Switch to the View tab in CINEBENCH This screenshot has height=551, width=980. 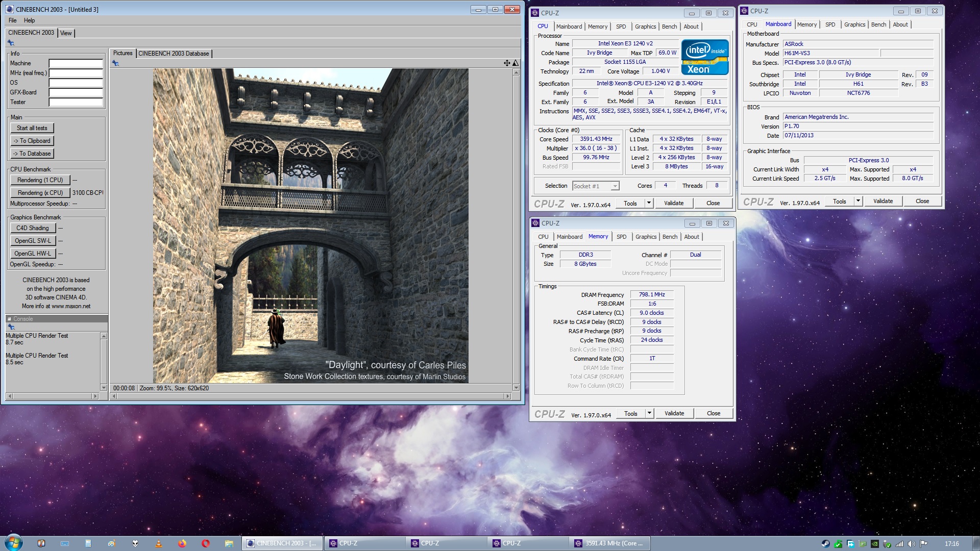point(66,33)
